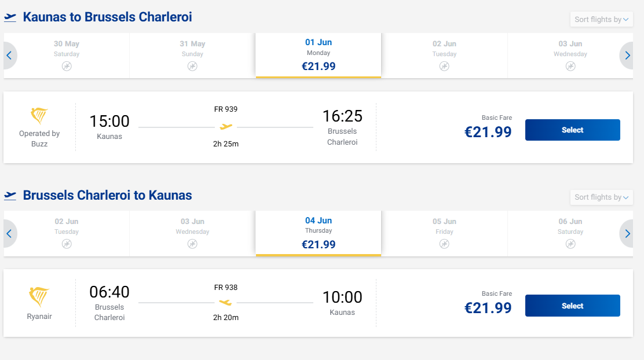644x360 pixels.
Task: Click the no-flight icon under 05 Jun Friday
Action: [444, 244]
